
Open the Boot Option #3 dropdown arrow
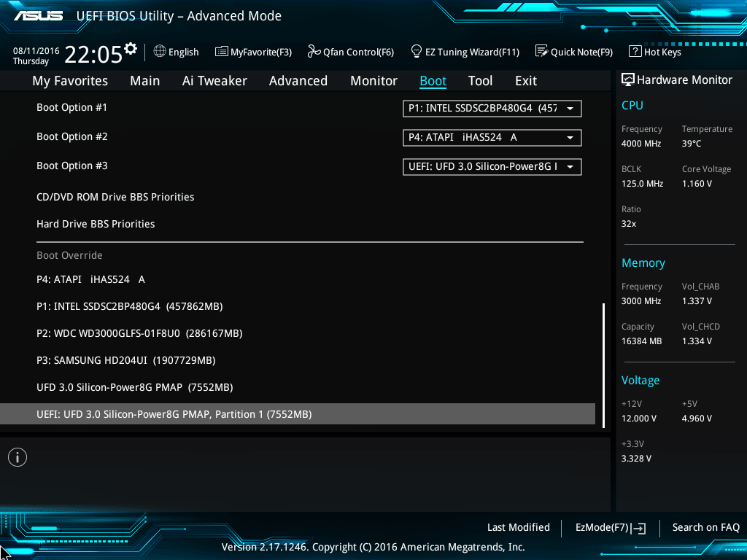click(570, 167)
